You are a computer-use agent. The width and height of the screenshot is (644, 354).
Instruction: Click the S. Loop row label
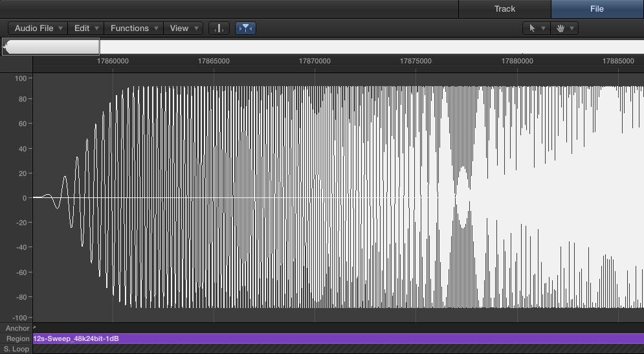[17, 349]
